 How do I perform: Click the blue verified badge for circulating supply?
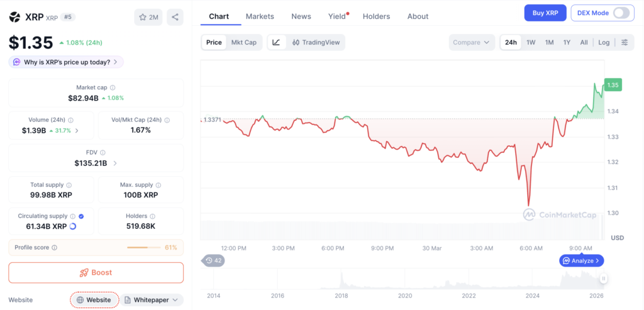(81, 216)
